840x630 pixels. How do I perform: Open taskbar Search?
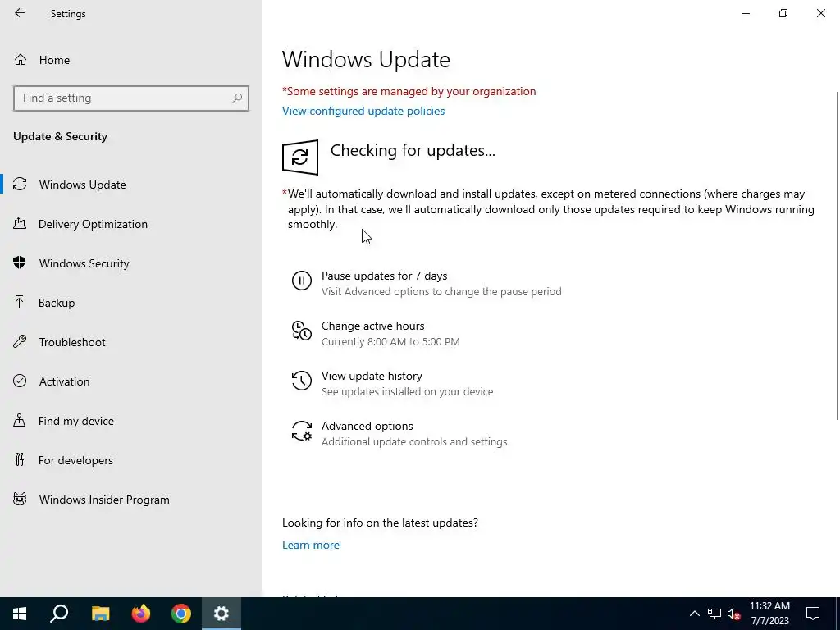(59, 614)
